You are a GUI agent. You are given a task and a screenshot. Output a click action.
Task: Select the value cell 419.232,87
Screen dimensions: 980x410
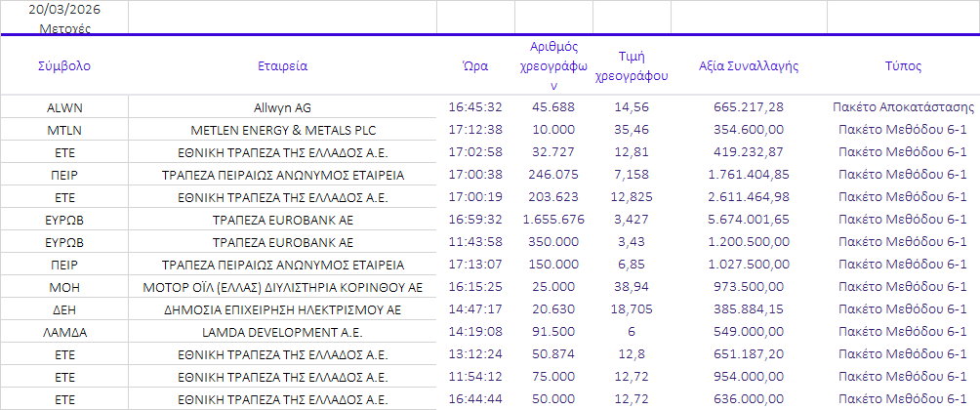(748, 152)
